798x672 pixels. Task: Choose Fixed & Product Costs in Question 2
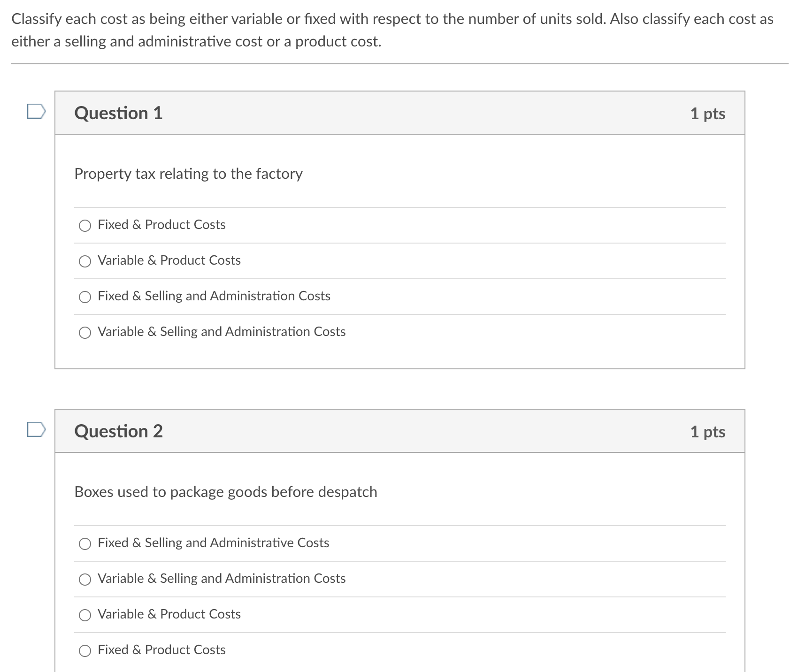pyautogui.click(x=85, y=650)
